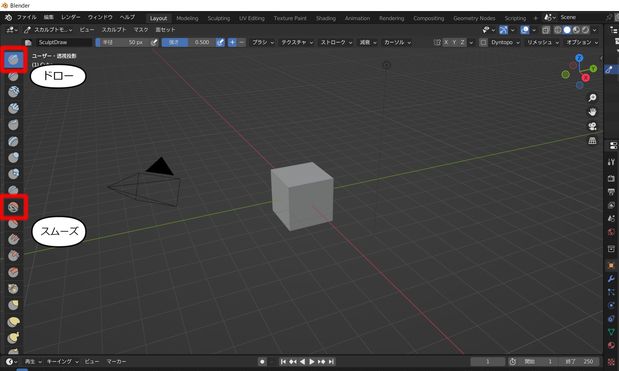Click the Blender logo menu

point(8,17)
